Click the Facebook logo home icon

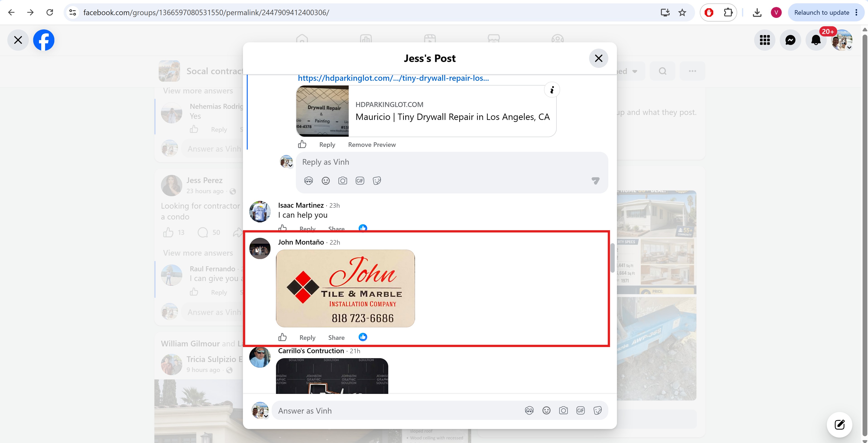coord(44,40)
